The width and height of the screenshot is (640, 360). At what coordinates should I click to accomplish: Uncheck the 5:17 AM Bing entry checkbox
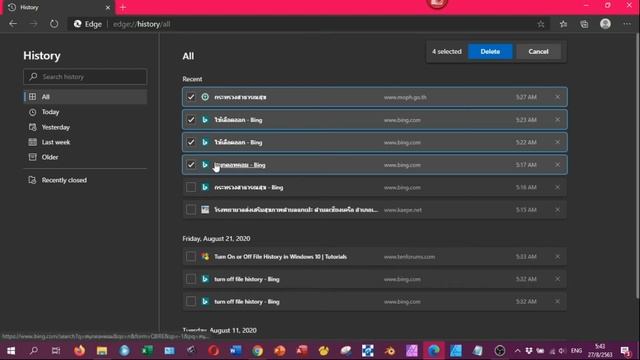(191, 164)
